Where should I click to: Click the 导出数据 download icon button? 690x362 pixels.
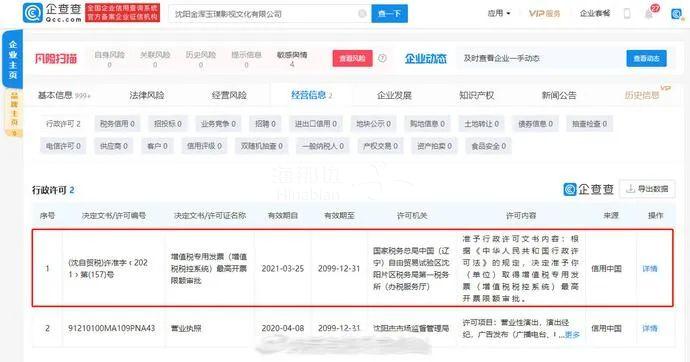click(x=647, y=189)
